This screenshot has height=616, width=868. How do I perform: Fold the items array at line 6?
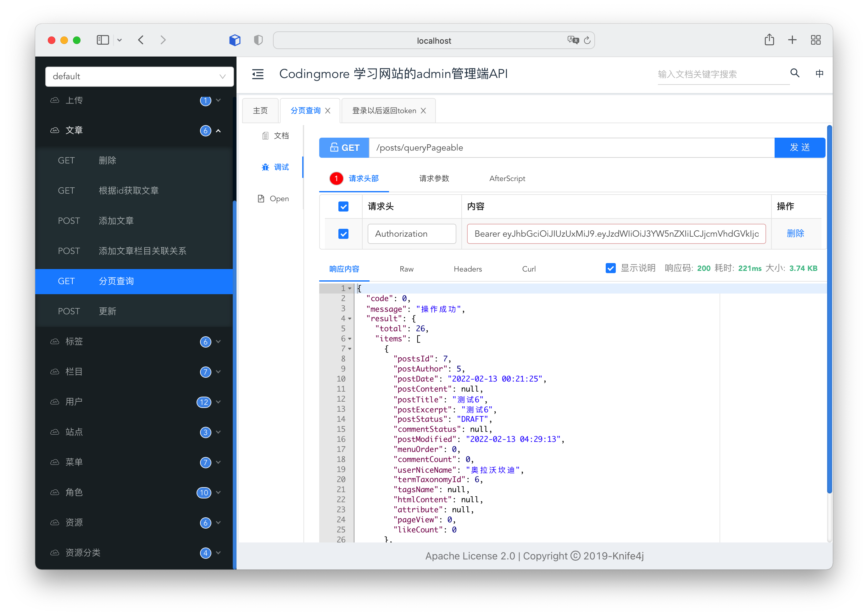(x=349, y=339)
